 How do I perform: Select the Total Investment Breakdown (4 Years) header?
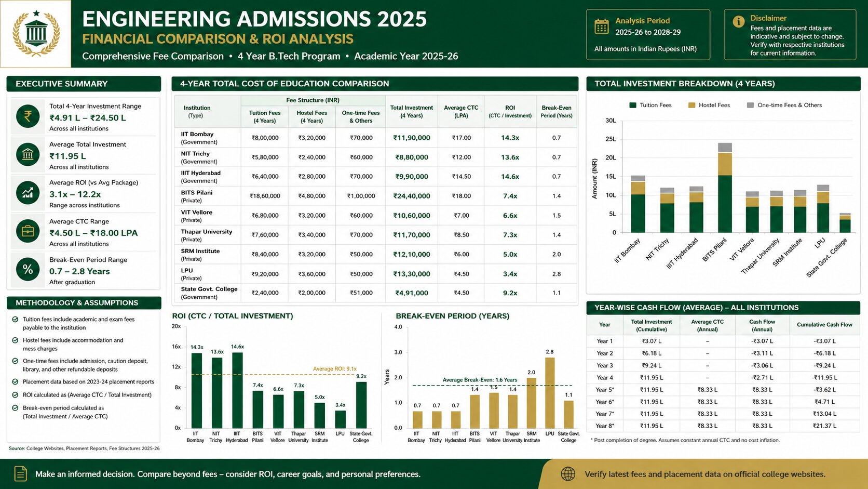[723, 84]
